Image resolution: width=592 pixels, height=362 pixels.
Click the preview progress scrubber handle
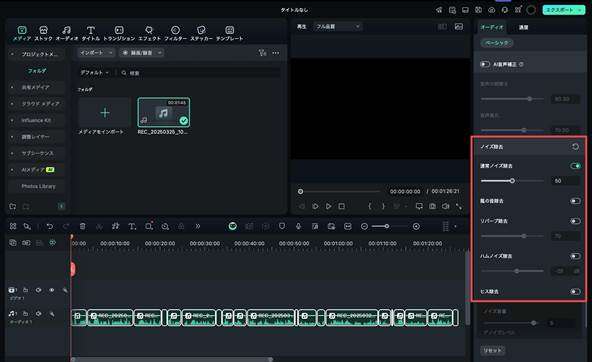click(300, 191)
